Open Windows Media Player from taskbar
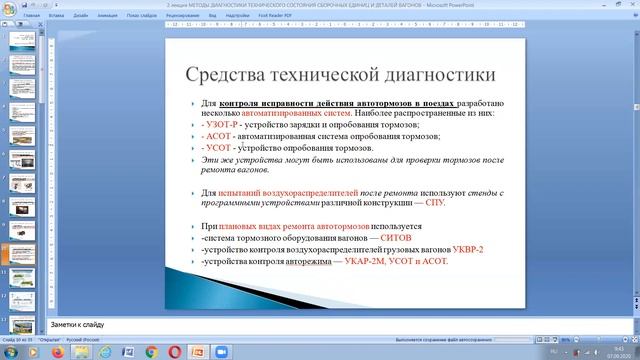Screen dimensions: 640x360 (x=33, y=352)
